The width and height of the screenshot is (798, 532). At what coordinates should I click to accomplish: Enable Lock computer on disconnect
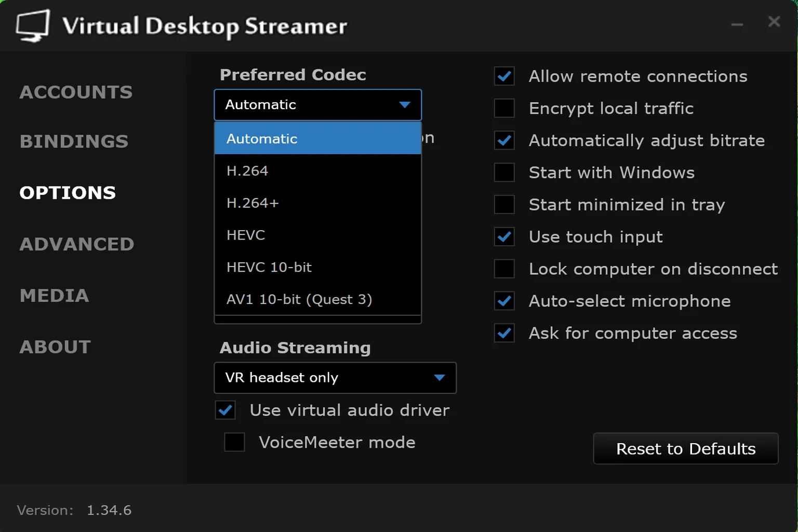point(504,269)
